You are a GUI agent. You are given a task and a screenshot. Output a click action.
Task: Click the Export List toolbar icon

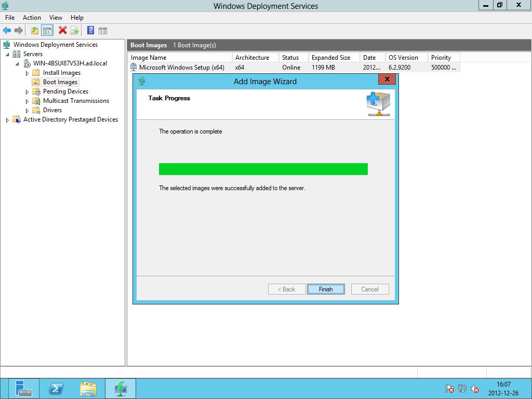pos(75,31)
